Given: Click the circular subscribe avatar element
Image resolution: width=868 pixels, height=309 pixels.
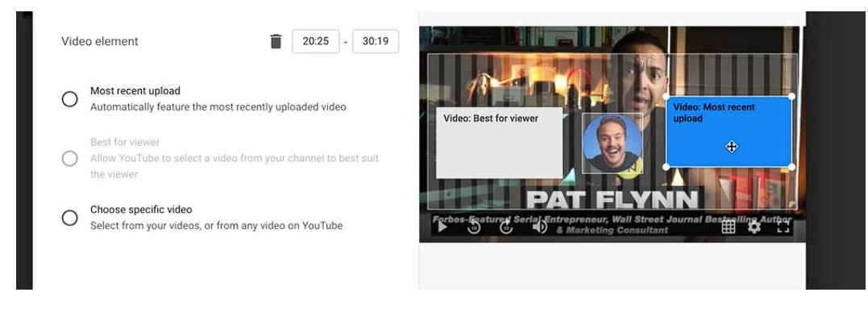Looking at the screenshot, I should tap(613, 144).
